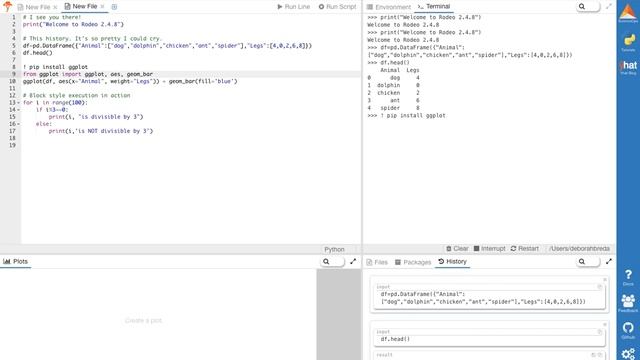Open the Python language mode selector
The image size is (640, 360).
334,249
